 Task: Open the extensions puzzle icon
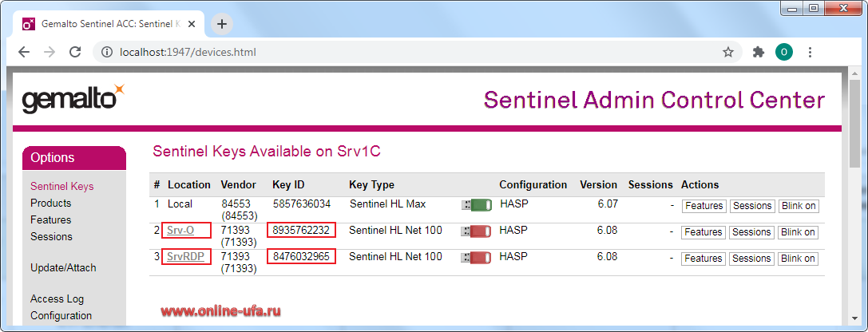759,53
